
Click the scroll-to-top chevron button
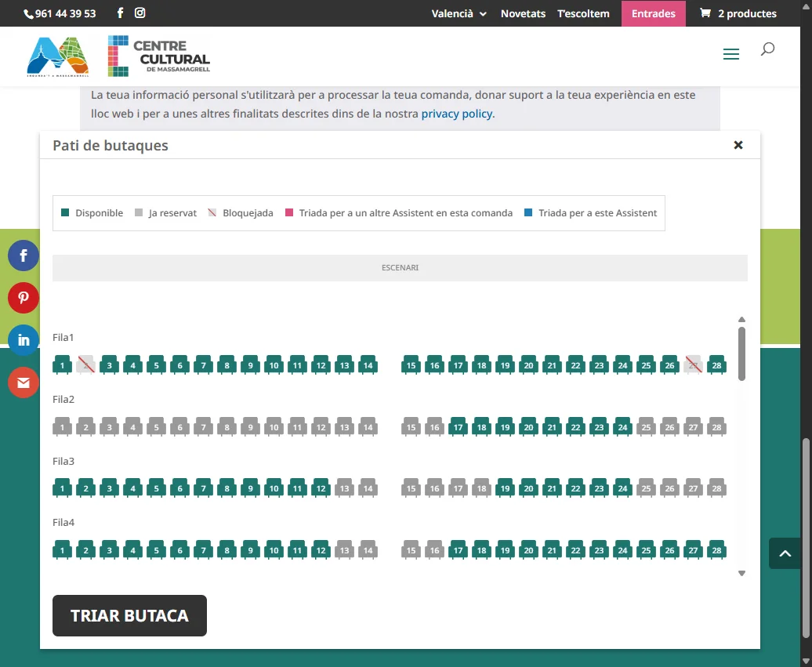click(785, 553)
